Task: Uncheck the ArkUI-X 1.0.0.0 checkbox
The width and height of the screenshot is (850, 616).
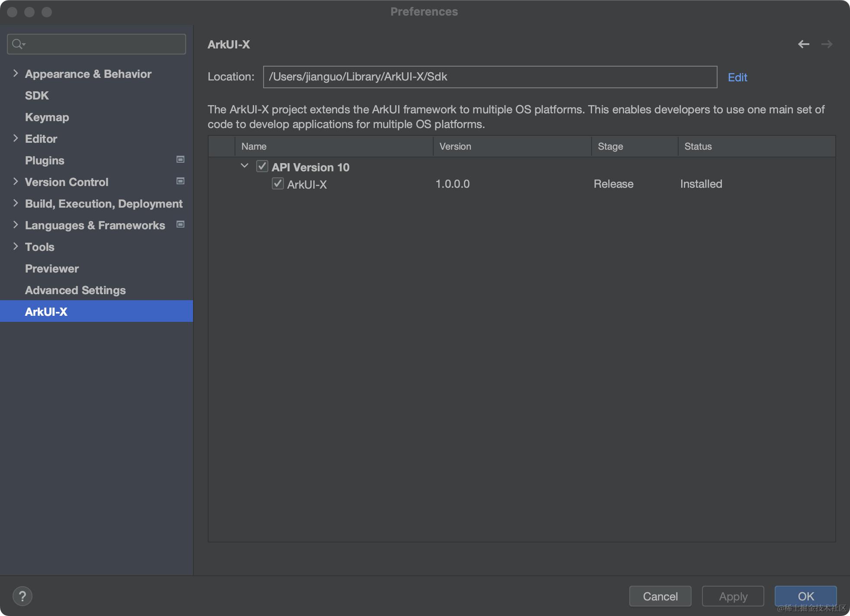Action: [x=277, y=183]
